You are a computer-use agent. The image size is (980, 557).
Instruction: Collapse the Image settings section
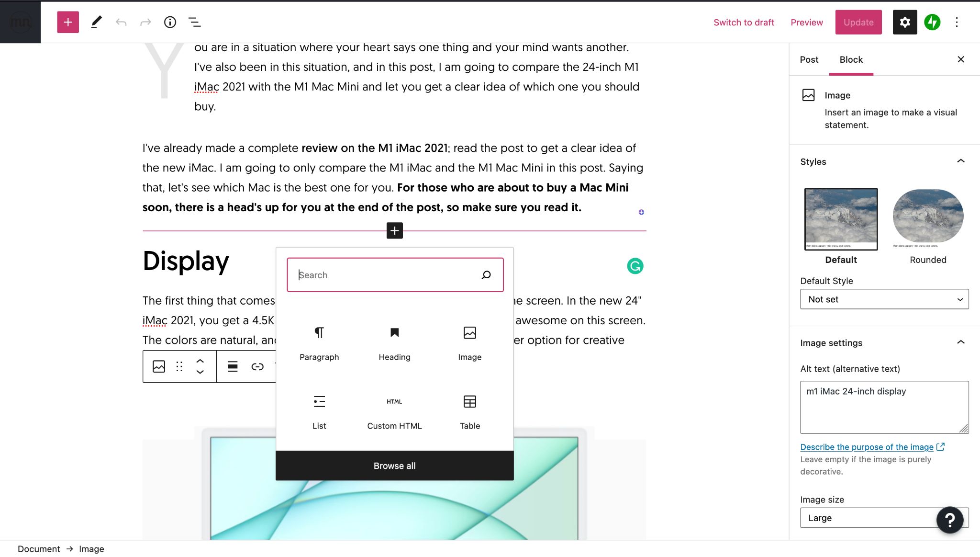960,342
